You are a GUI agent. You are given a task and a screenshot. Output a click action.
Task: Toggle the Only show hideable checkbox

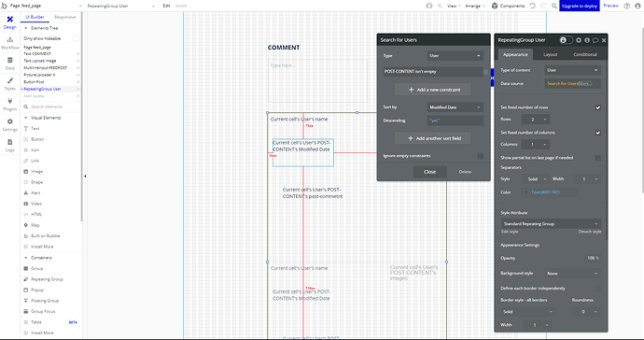[76, 38]
